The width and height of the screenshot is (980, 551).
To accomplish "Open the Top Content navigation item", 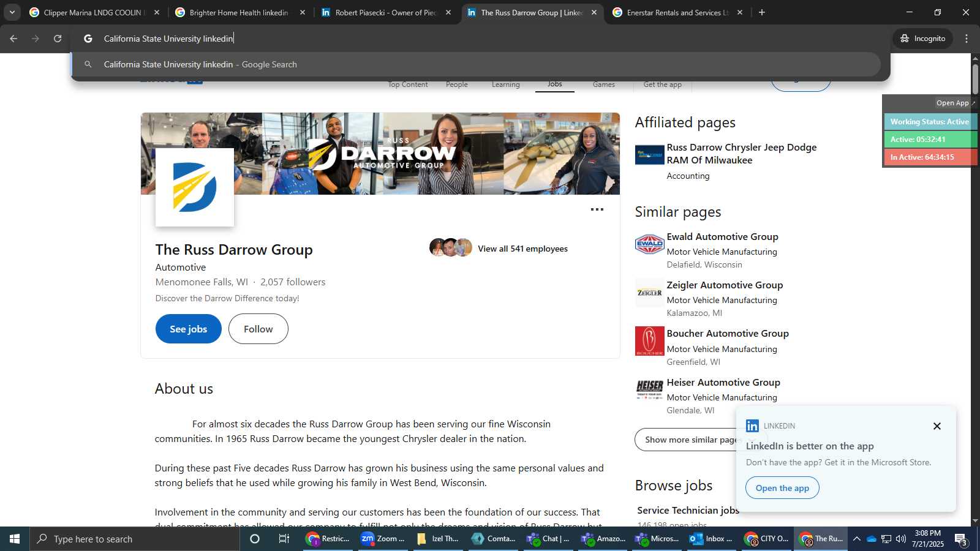I will point(408,84).
